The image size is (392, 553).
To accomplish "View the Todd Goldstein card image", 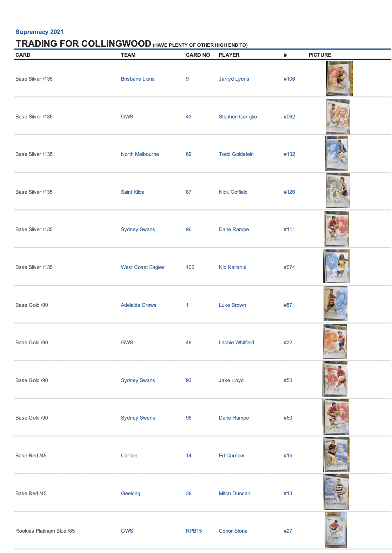I will [337, 153].
